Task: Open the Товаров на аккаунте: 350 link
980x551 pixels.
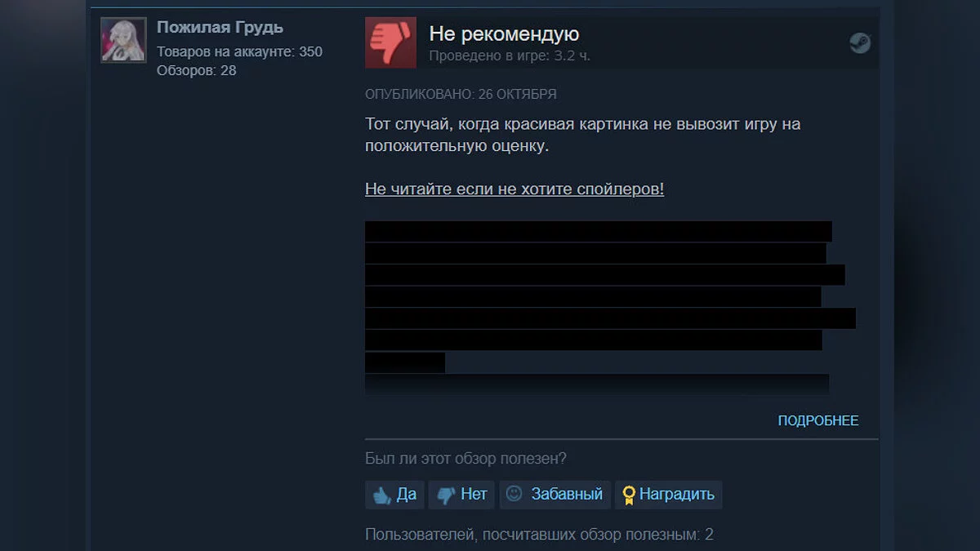Action: point(239,51)
